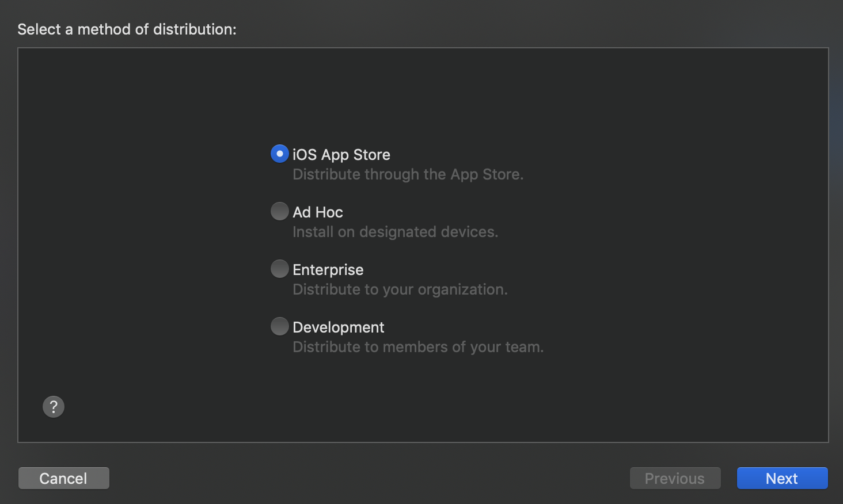843x504 pixels.
Task: Open help for distribution methods
Action: click(x=53, y=407)
